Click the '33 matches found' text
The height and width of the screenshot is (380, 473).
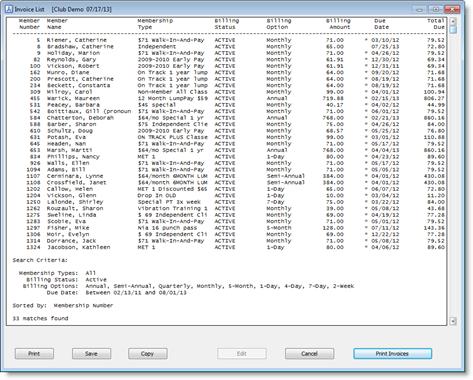40,319
